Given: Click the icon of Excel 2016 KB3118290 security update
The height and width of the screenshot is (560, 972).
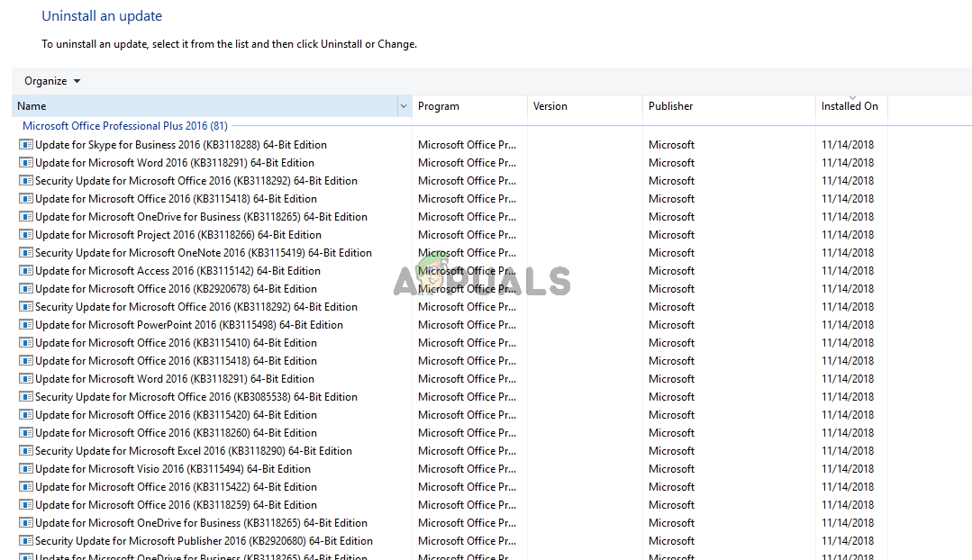Looking at the screenshot, I should pos(26,450).
